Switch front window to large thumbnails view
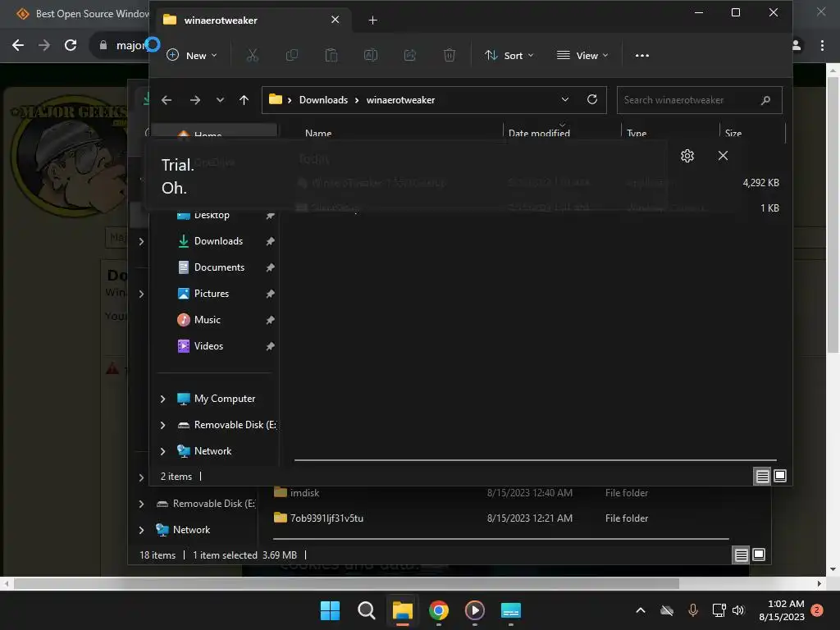This screenshot has width=840, height=630. [x=780, y=476]
